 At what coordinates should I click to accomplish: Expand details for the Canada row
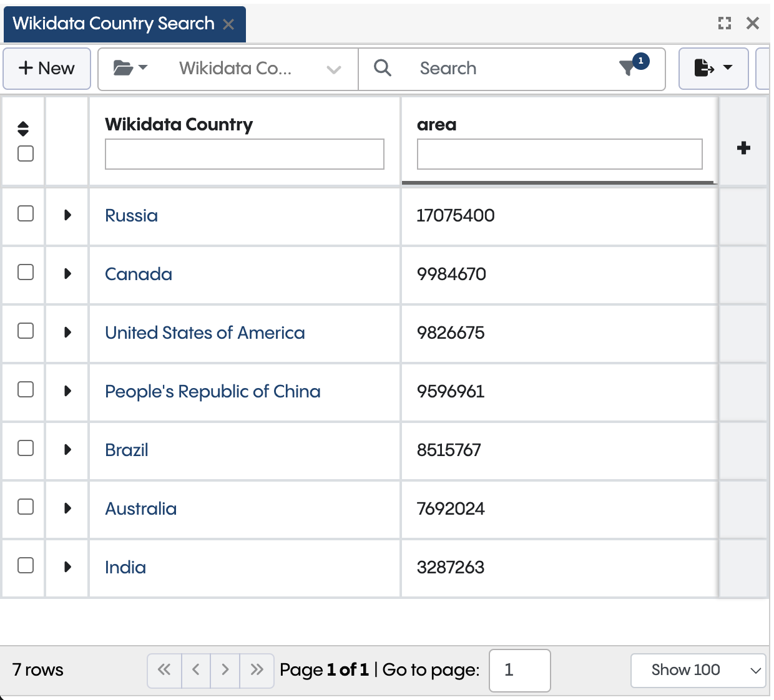pos(67,272)
